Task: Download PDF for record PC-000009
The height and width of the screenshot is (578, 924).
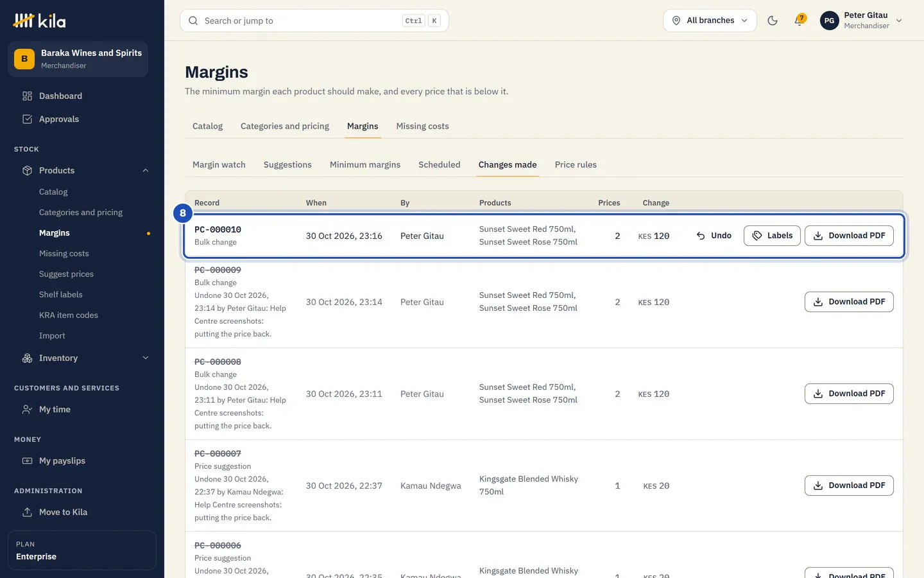Action: pos(849,302)
